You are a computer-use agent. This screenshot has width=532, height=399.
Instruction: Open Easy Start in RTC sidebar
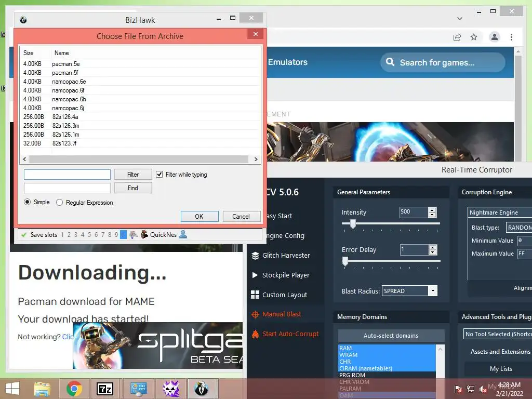click(x=279, y=216)
